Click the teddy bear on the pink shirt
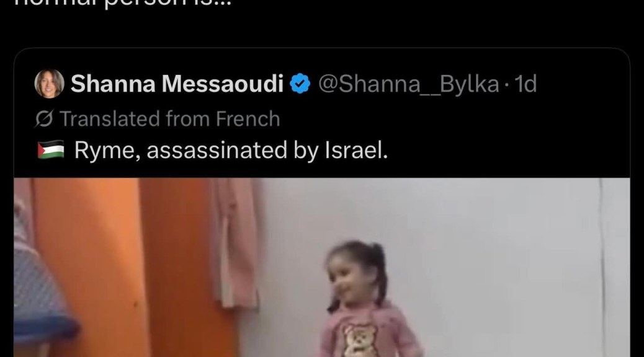 (x=360, y=340)
